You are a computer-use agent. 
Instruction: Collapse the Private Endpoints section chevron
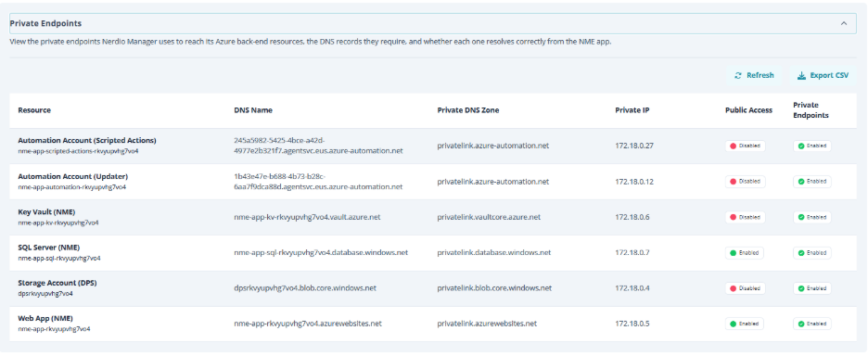click(844, 24)
